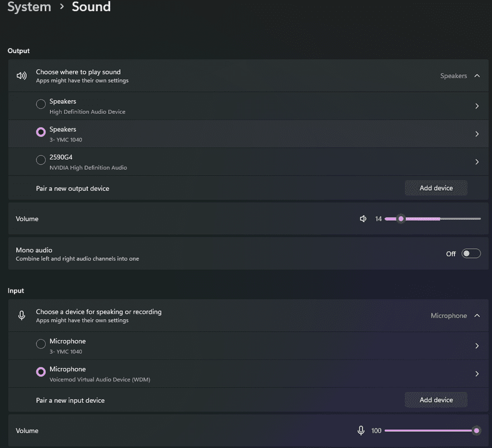Click the output volume slider track
Viewport: 492px width, 448px height.
[433, 219]
